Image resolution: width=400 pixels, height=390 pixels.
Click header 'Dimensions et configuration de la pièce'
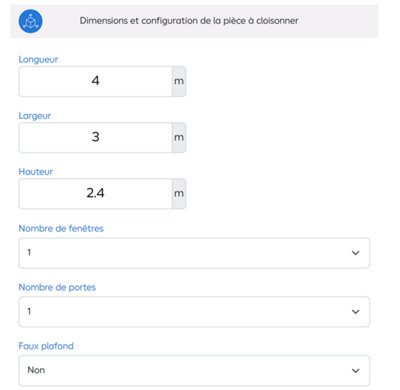tap(189, 21)
